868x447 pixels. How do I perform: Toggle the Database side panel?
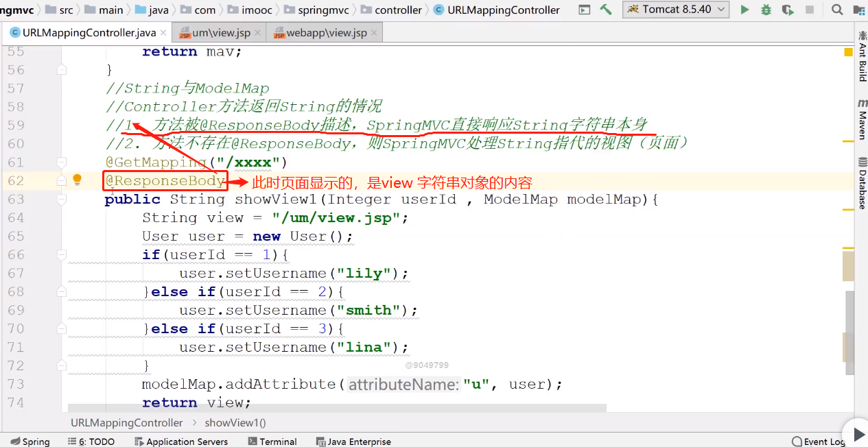pyautogui.click(x=863, y=183)
